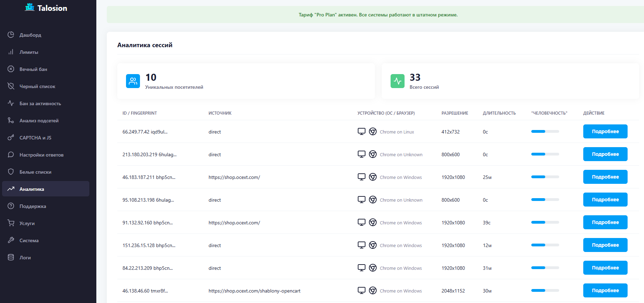Click the Длительность column header

pyautogui.click(x=499, y=113)
